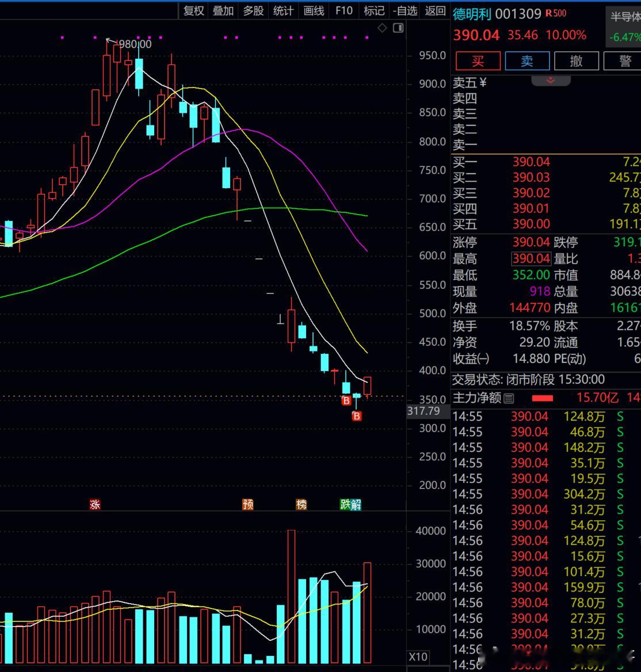This screenshot has height=672, width=641.
Task: Click the 980.00 high price label
Action: click(135, 44)
